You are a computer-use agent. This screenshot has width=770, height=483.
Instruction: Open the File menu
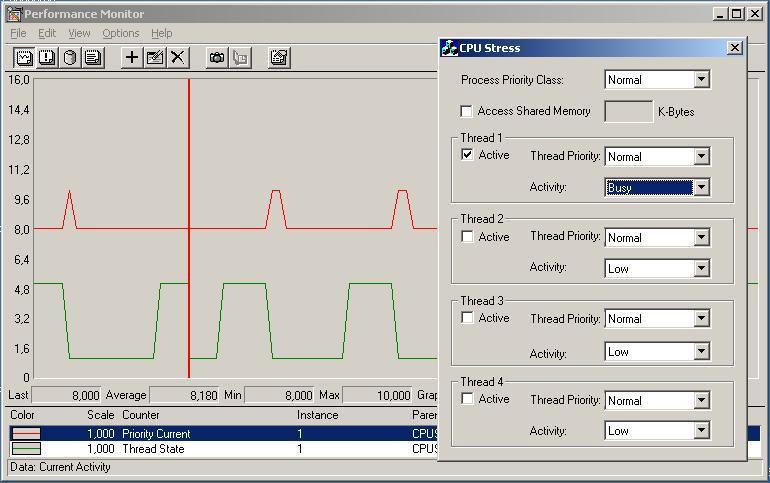[18, 33]
